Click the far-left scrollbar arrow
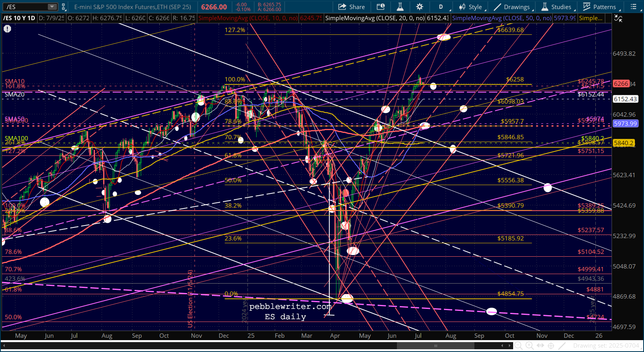The image size is (644, 352). 4,346
